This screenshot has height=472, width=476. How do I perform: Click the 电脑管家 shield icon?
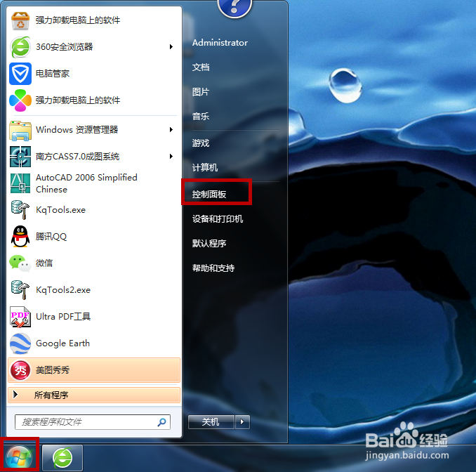(20, 74)
